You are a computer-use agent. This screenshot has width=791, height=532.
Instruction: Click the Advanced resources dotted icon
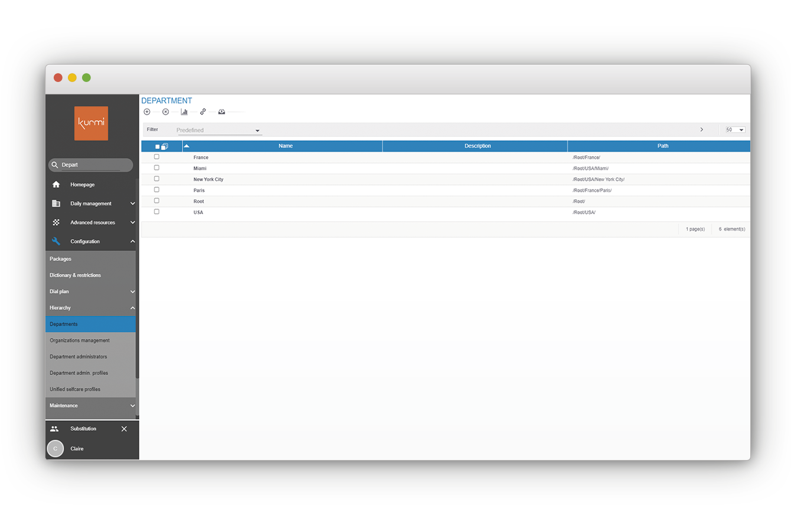click(56, 222)
